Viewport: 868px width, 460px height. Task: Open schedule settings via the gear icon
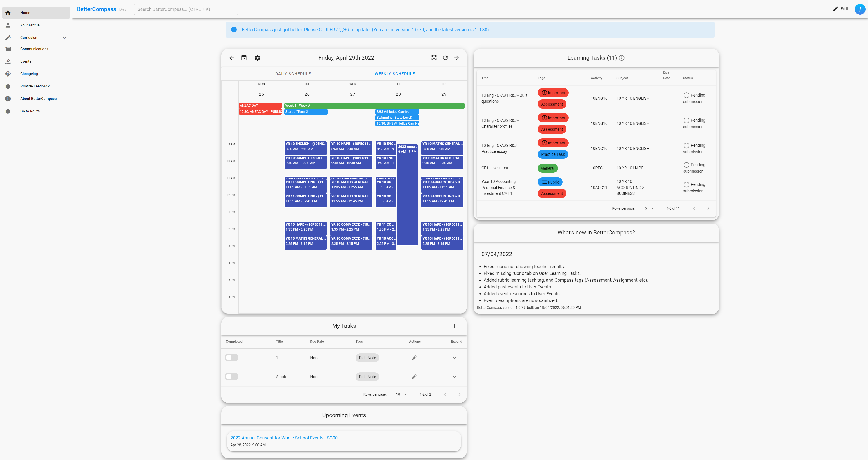coord(257,58)
